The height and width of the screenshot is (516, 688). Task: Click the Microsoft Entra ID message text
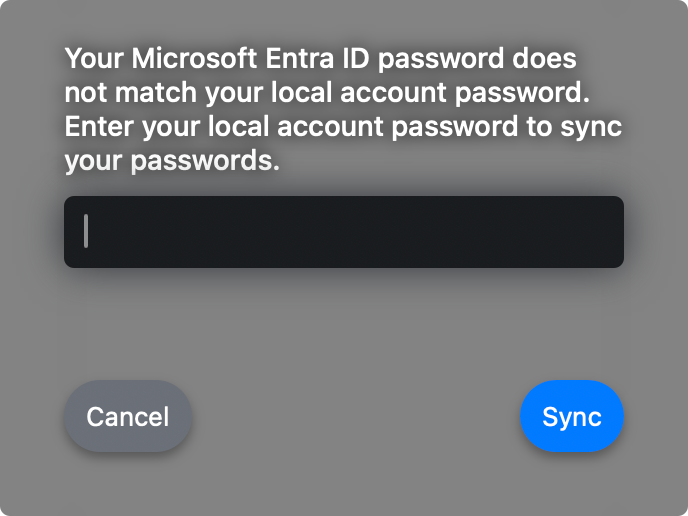coord(320,57)
